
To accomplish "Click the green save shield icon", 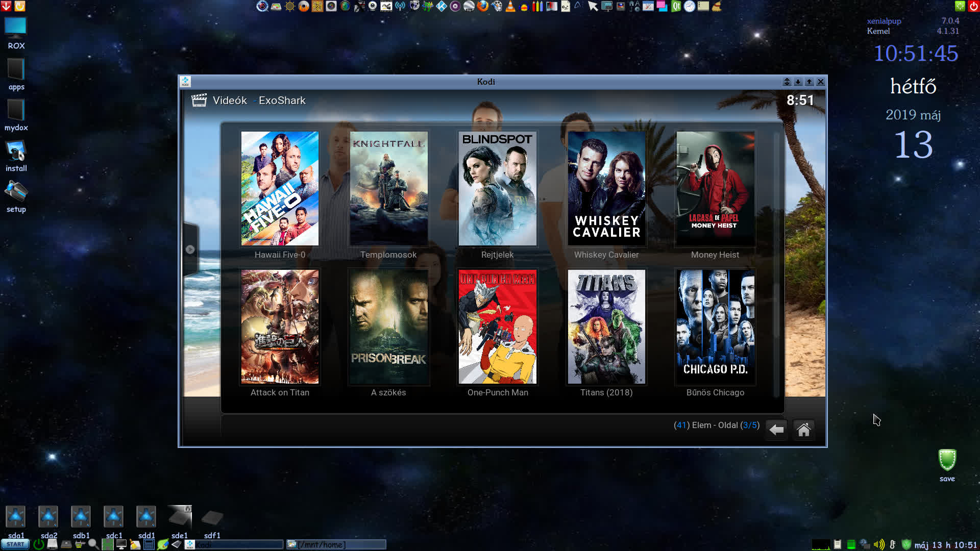I will [x=947, y=461].
